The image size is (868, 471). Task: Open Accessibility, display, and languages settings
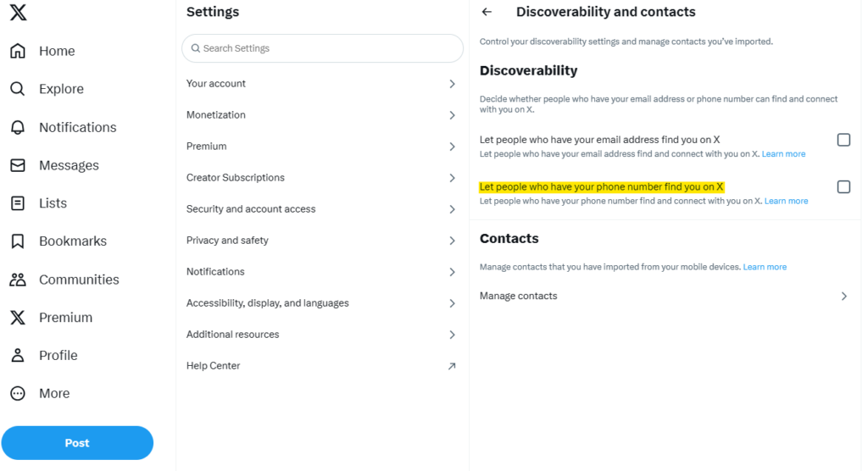click(322, 303)
